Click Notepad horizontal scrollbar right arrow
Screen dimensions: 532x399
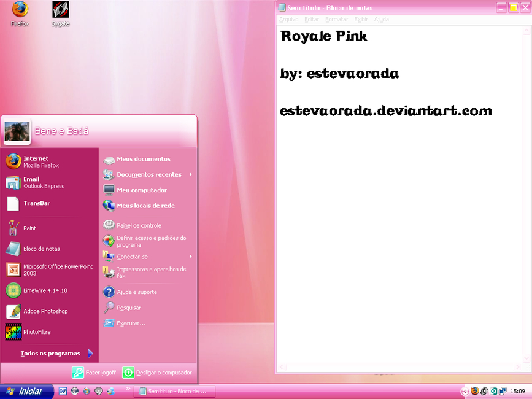click(518, 367)
